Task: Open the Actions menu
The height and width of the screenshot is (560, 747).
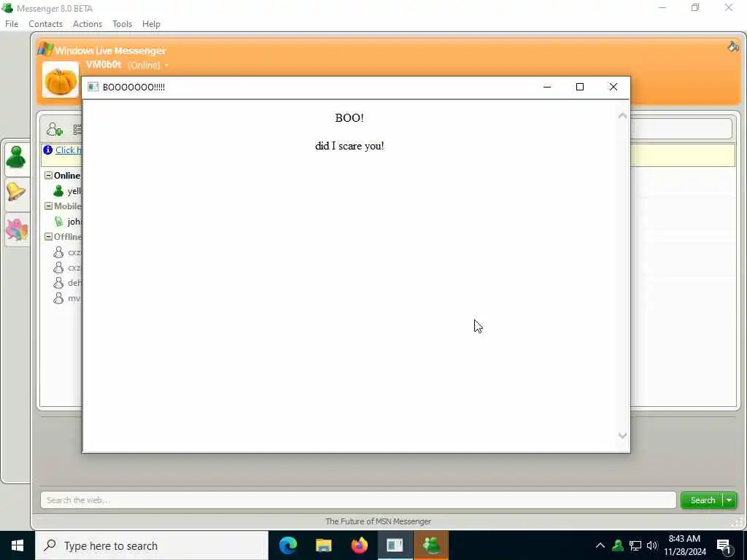Action: (88, 24)
